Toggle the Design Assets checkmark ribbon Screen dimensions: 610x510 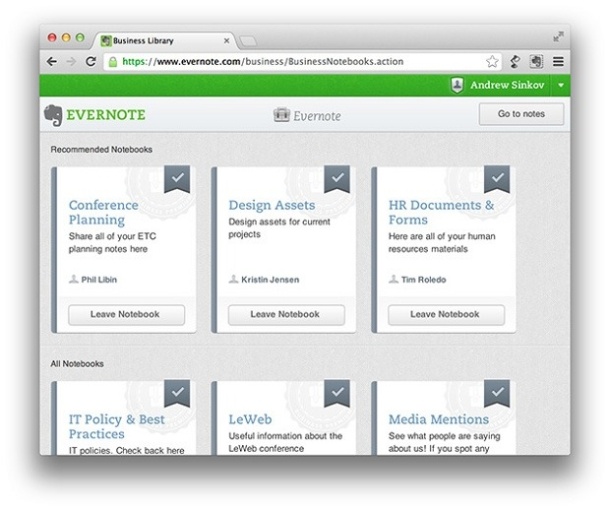click(x=337, y=179)
